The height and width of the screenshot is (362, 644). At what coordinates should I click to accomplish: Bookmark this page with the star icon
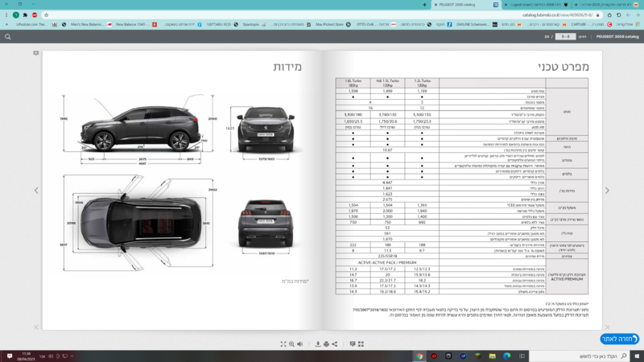tap(46, 15)
